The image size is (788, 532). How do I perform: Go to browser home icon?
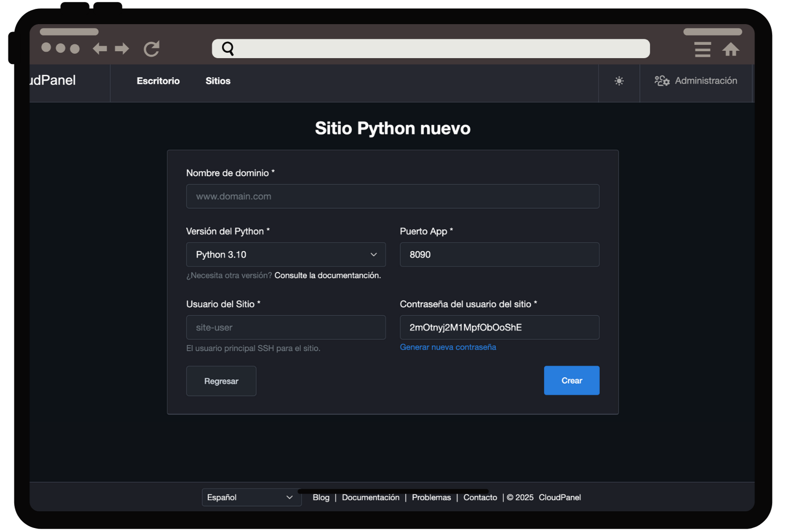pos(731,49)
